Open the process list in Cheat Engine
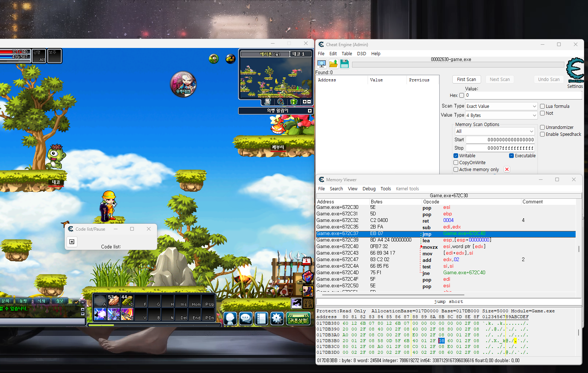Viewport: 588px width, 373px height. (x=322, y=64)
